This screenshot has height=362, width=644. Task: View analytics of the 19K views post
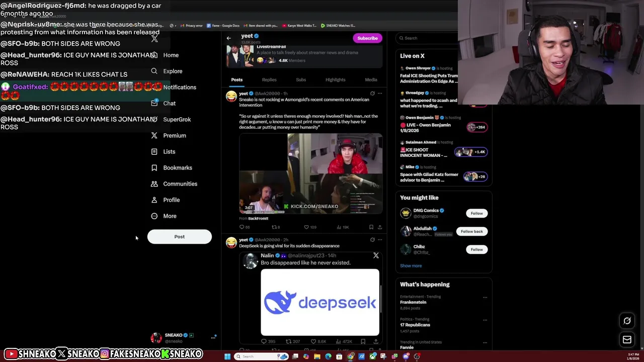pos(343,227)
